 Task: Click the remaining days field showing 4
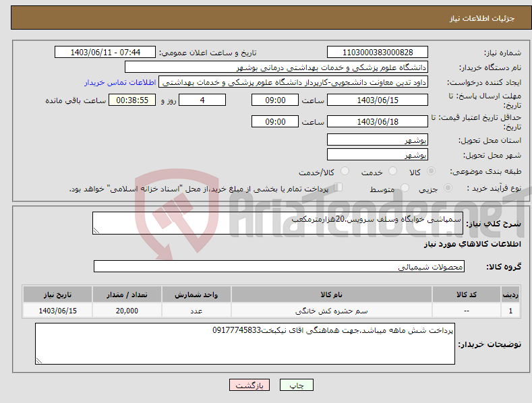click(202, 100)
